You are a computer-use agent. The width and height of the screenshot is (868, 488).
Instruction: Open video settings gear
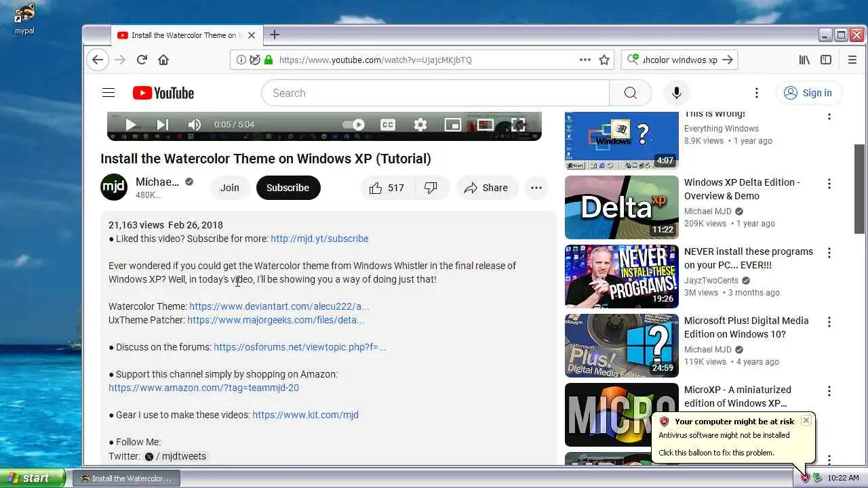pos(420,125)
